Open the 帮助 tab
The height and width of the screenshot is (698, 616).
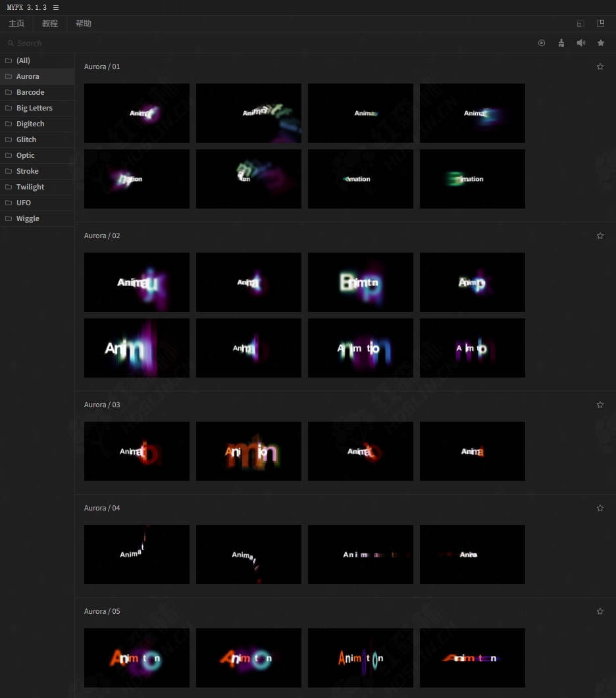[84, 24]
